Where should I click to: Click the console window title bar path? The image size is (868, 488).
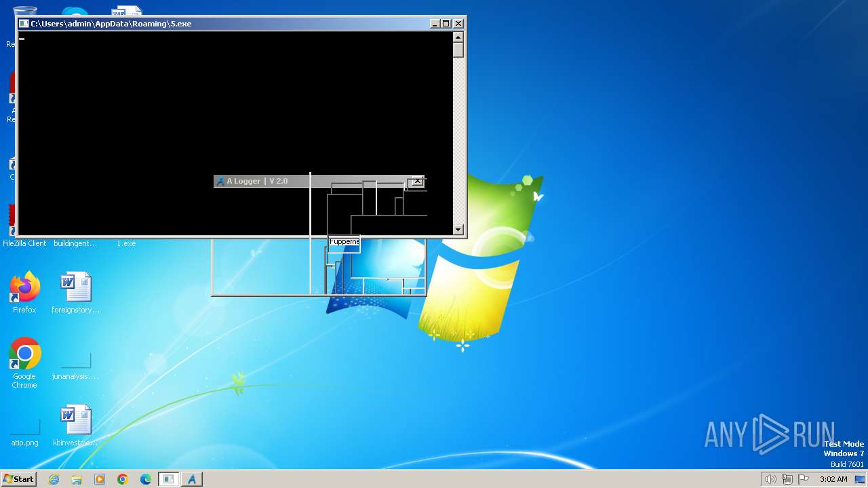pos(111,24)
